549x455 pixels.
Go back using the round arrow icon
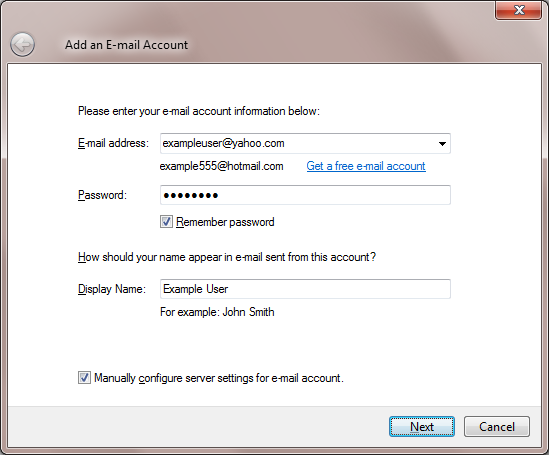22,44
